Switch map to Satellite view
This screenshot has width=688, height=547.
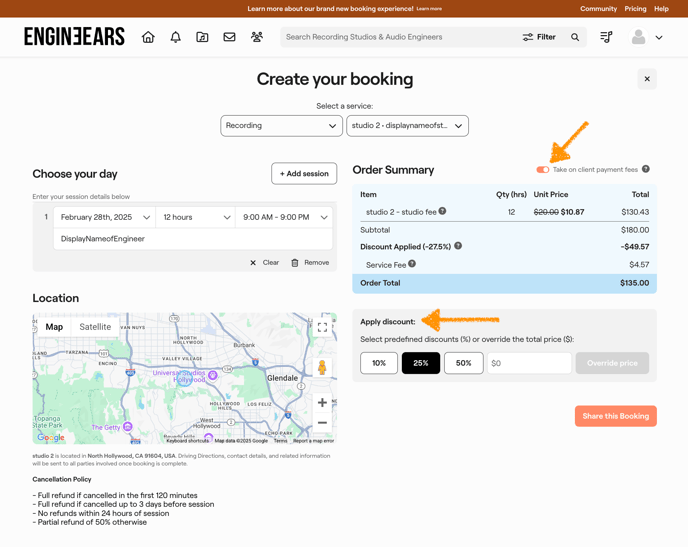95,327
